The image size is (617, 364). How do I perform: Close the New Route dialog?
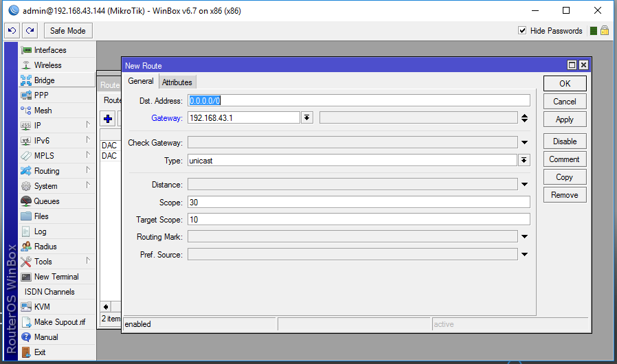click(583, 65)
